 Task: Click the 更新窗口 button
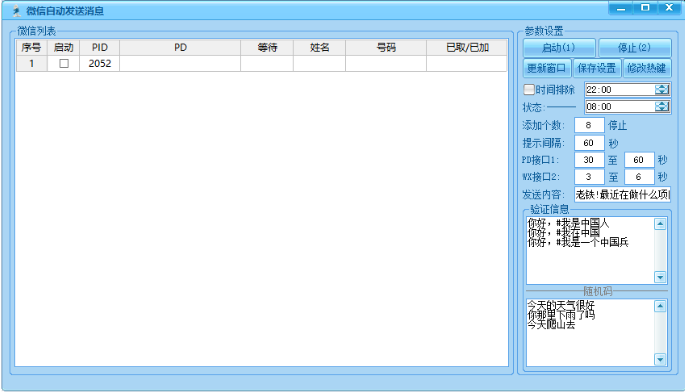[x=547, y=68]
